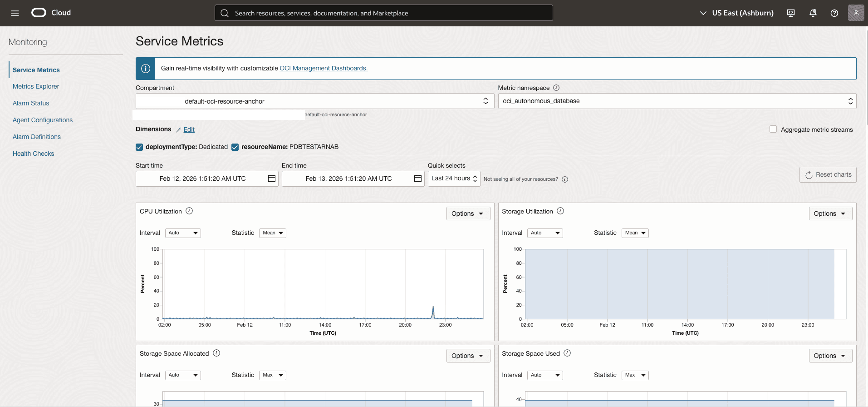
Task: Select Service Metrics in sidebar
Action: point(36,70)
